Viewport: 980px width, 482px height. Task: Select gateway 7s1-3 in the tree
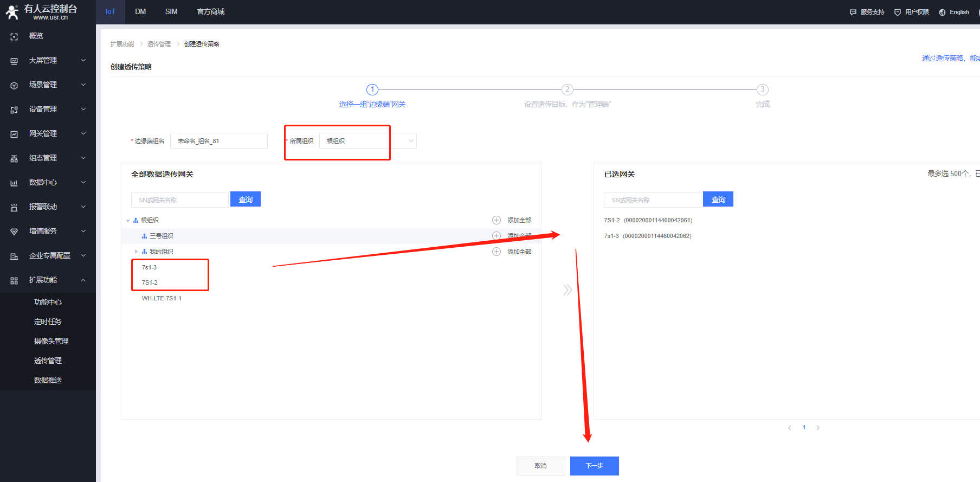click(x=149, y=267)
